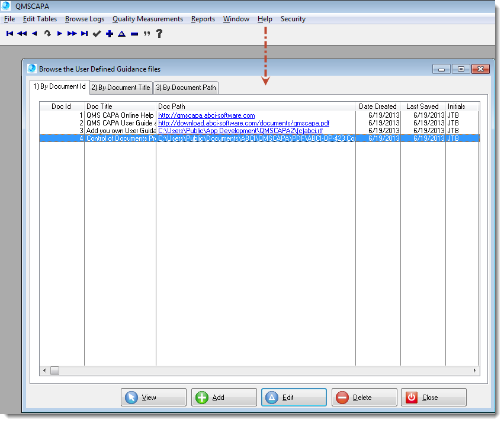Switch to By Document Title tab
The image size is (504, 423).
point(121,88)
